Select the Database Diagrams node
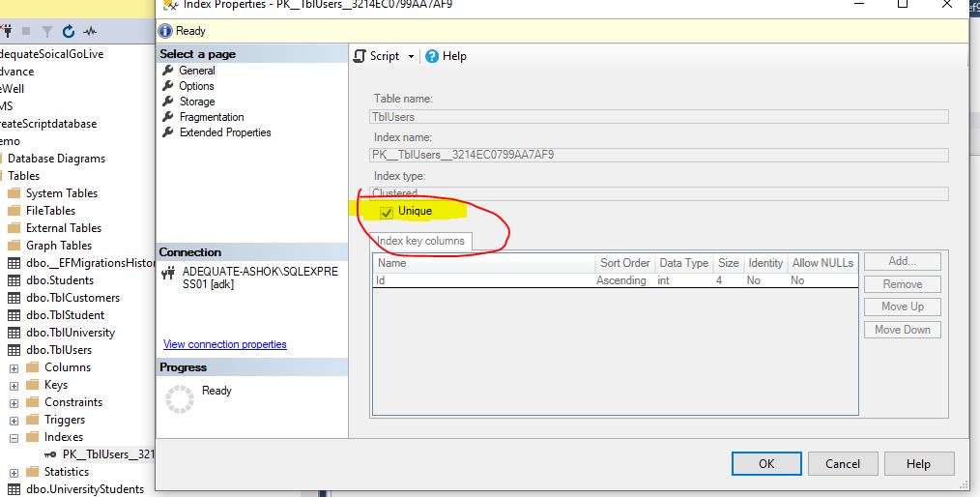980x497 pixels. (56, 159)
